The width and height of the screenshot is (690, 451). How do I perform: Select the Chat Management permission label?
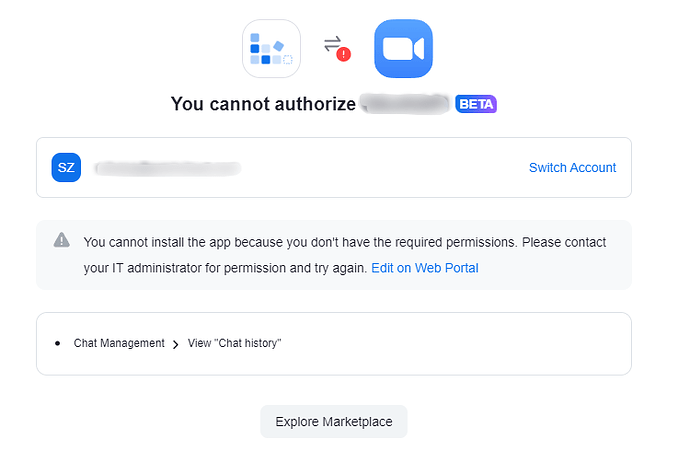[x=119, y=343]
